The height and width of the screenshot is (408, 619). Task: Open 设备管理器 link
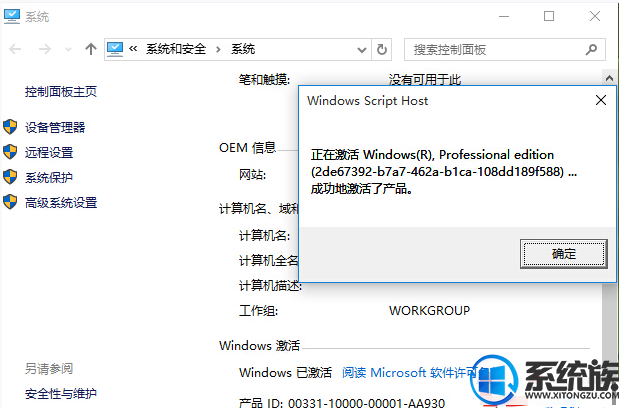coord(55,127)
